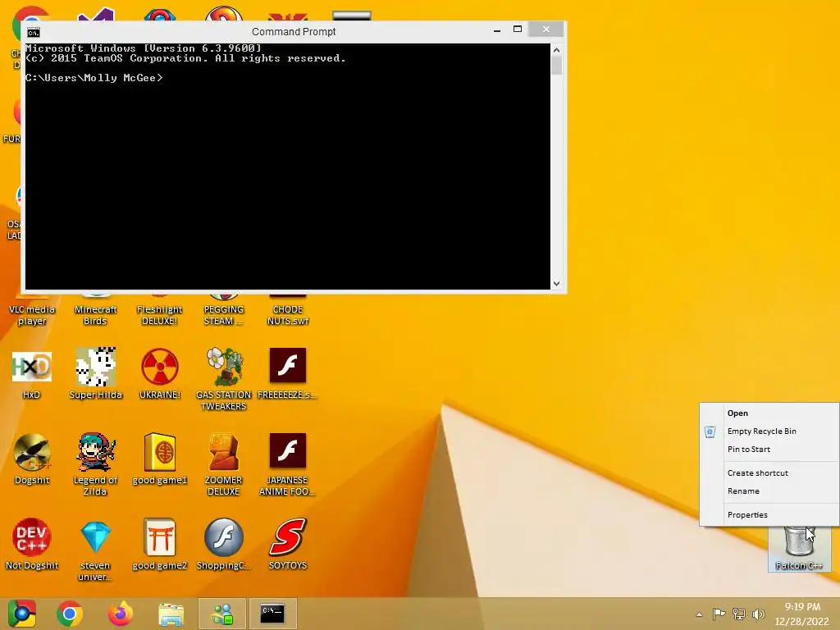840x630 pixels.
Task: Select the ShoppingC... flash icon
Action: pyautogui.click(x=223, y=545)
